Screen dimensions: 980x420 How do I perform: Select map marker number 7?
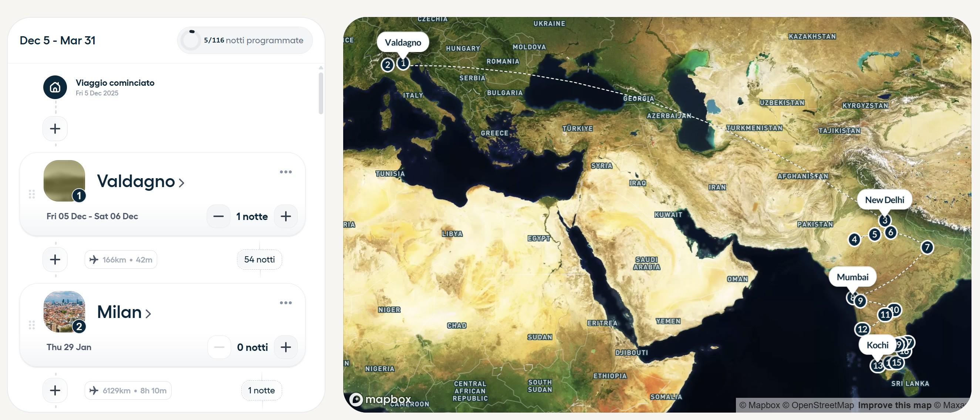pyautogui.click(x=927, y=247)
